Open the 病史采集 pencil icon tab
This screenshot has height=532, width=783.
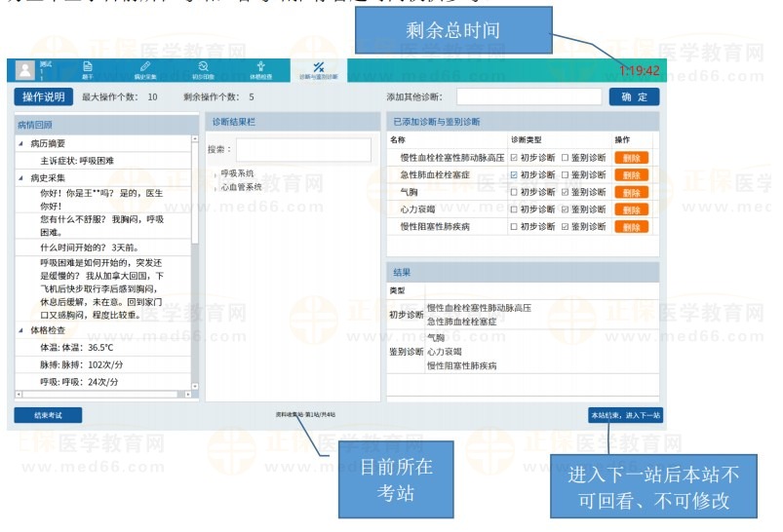coord(145,70)
